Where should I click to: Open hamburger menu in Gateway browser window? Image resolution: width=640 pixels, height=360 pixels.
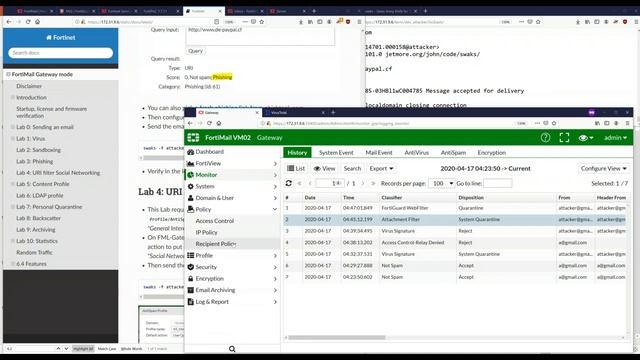point(628,123)
